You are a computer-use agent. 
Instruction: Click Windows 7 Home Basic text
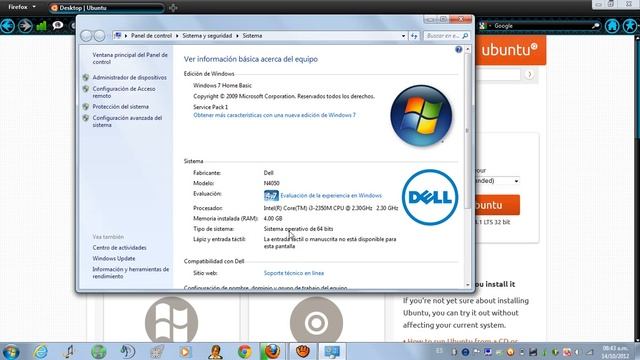(x=222, y=85)
